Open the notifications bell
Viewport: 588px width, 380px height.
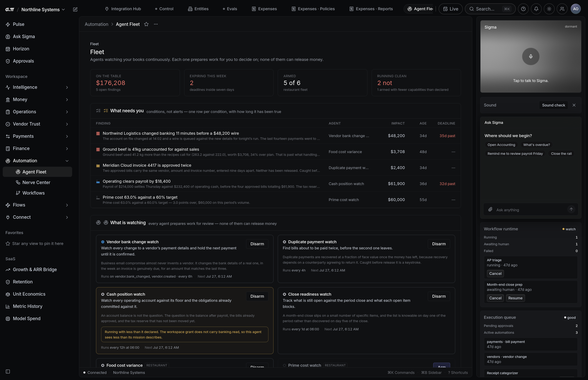coord(536,9)
